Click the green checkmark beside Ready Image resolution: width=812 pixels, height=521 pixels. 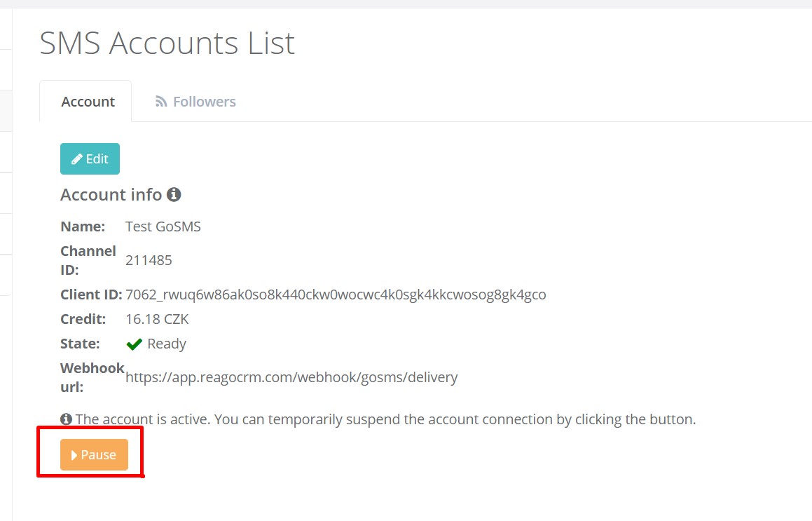[x=134, y=344]
